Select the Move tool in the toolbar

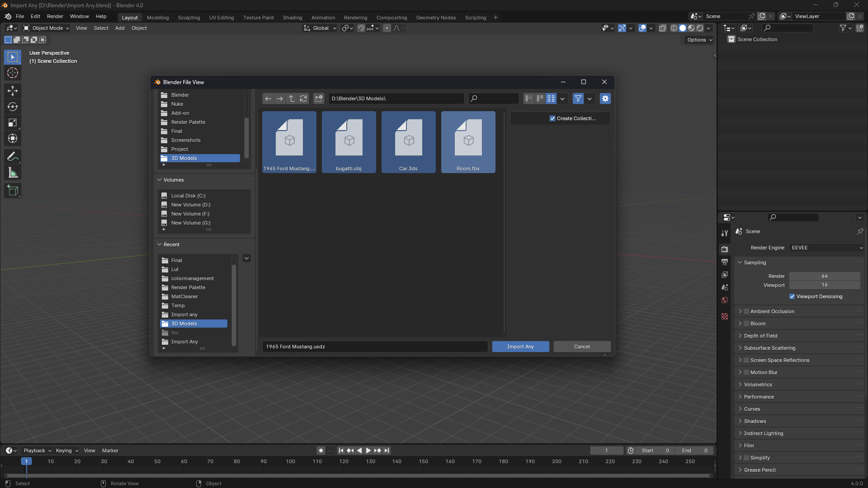(x=12, y=91)
